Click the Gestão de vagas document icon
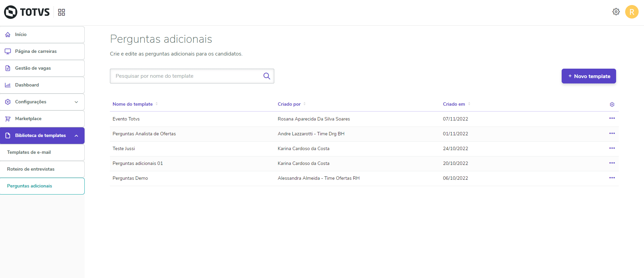Image resolution: width=644 pixels, height=278 pixels. [8, 68]
